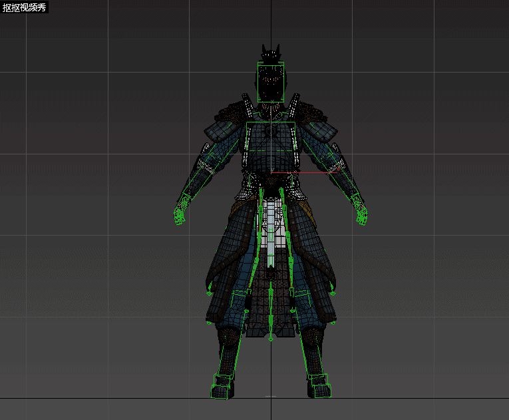This screenshot has height=420, width=509.
Task: Select the green head bone box
Action: (x=271, y=83)
